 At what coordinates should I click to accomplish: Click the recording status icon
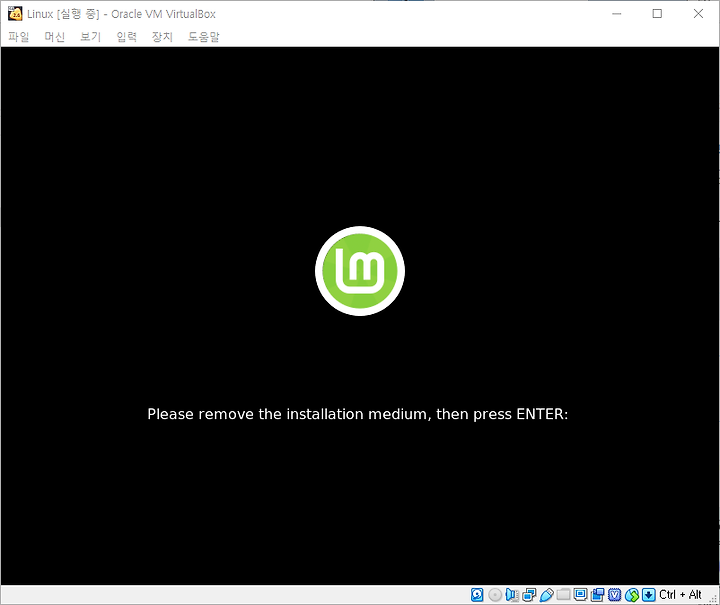(597, 595)
